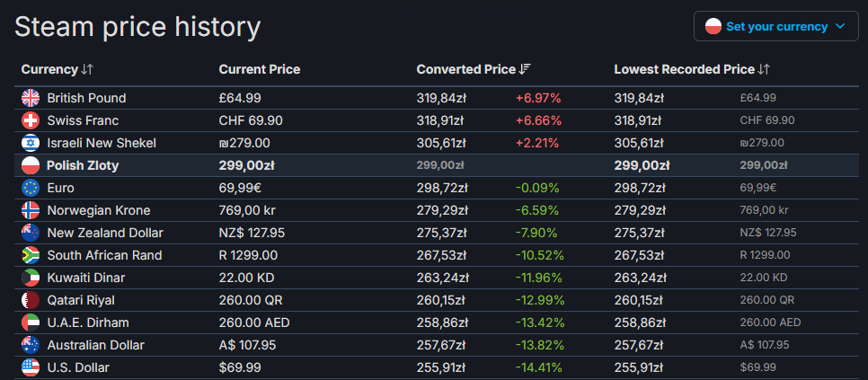868x380 pixels.
Task: Select the South African Rand name
Action: pyautogui.click(x=104, y=255)
